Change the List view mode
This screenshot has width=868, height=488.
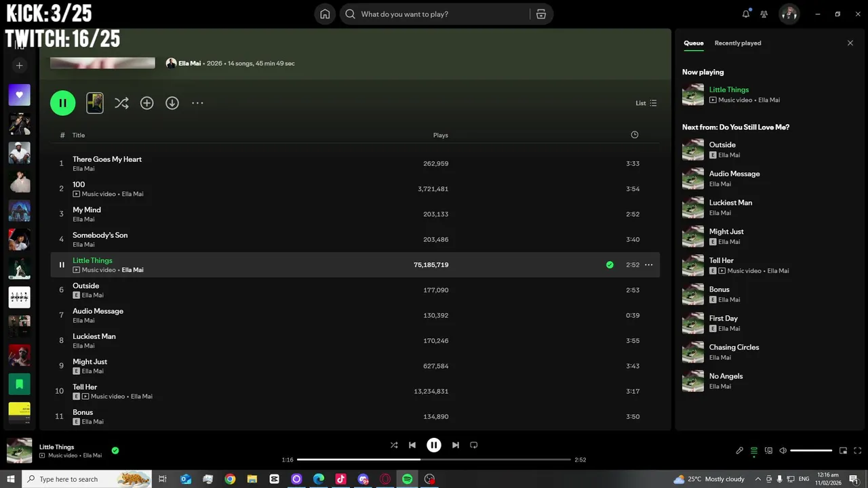(646, 103)
